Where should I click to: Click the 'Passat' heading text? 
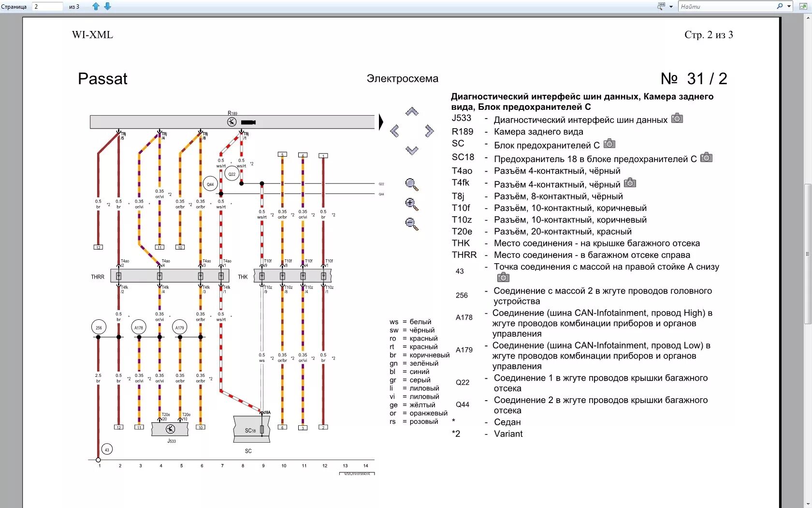[x=102, y=79]
